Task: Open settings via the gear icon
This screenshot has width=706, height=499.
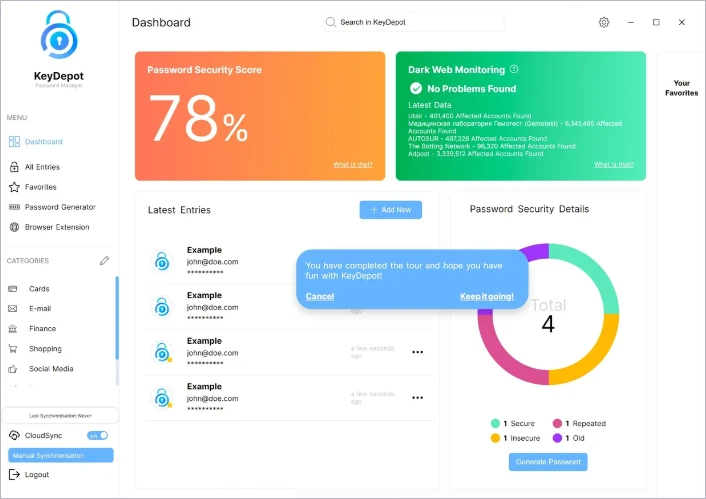Action: tap(603, 22)
